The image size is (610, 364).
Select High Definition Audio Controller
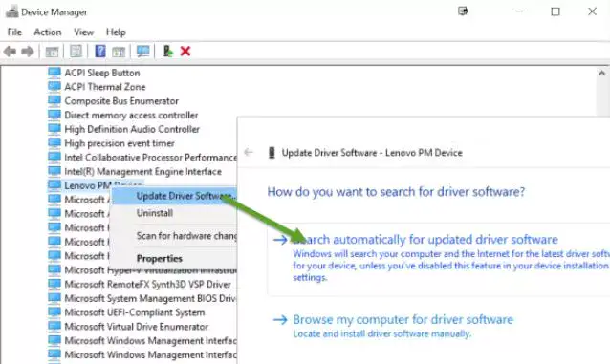[132, 129]
